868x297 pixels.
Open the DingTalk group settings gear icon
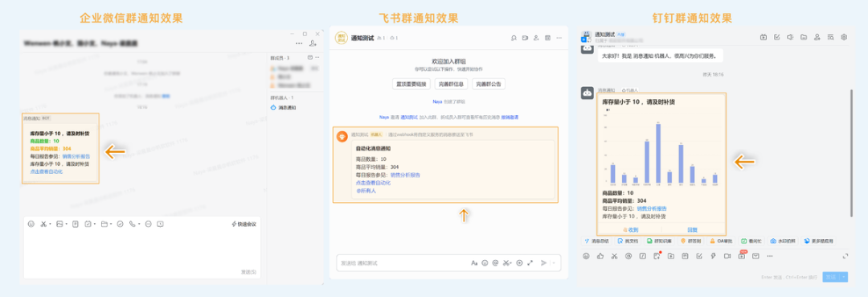click(844, 37)
